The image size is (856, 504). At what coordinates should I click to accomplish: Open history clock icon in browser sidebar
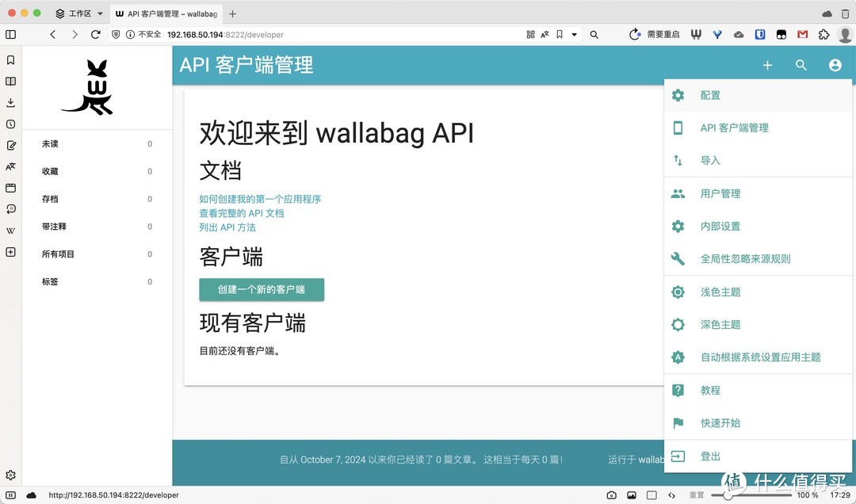(10, 124)
